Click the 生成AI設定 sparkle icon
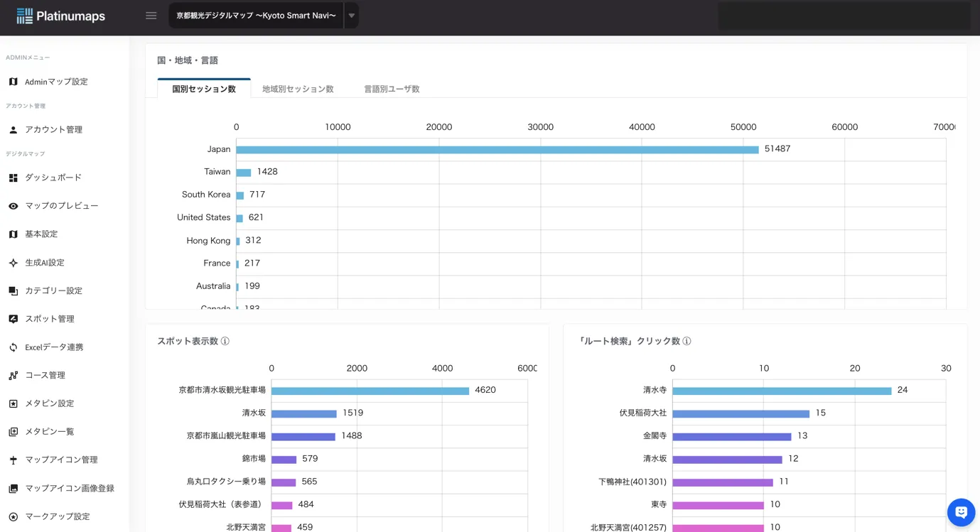 coord(13,263)
